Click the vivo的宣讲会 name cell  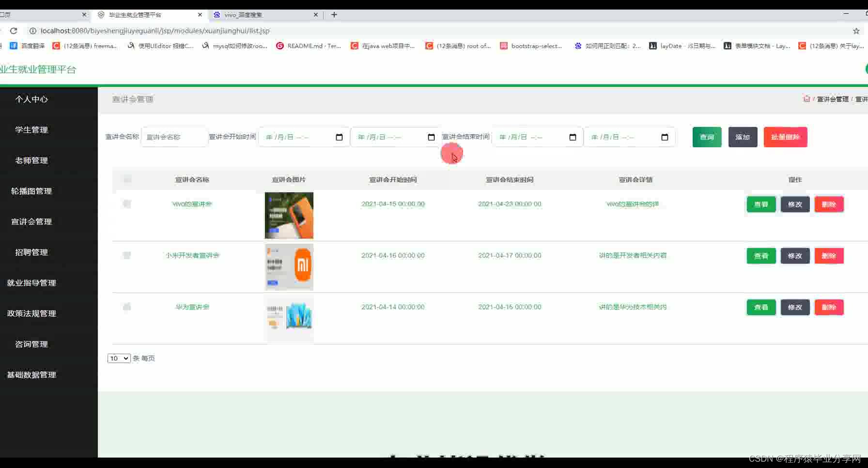192,204
